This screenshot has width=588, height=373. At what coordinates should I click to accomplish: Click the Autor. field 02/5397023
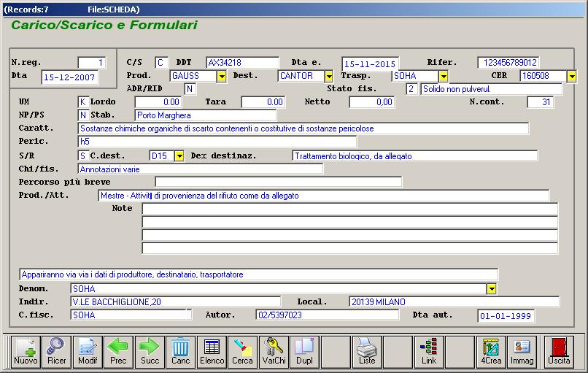point(328,315)
